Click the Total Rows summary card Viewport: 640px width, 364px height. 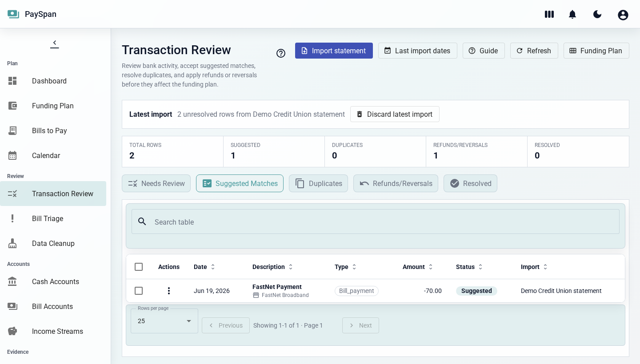[x=173, y=151]
